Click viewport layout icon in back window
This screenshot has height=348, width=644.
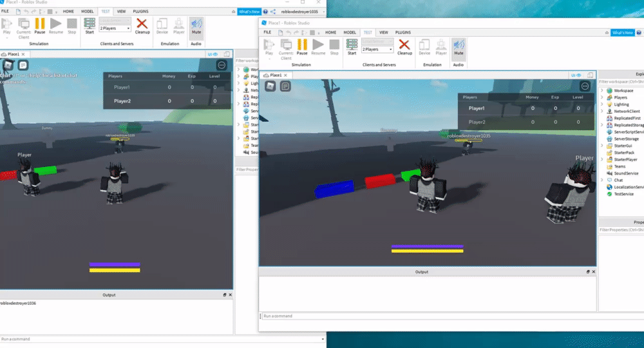click(x=227, y=54)
